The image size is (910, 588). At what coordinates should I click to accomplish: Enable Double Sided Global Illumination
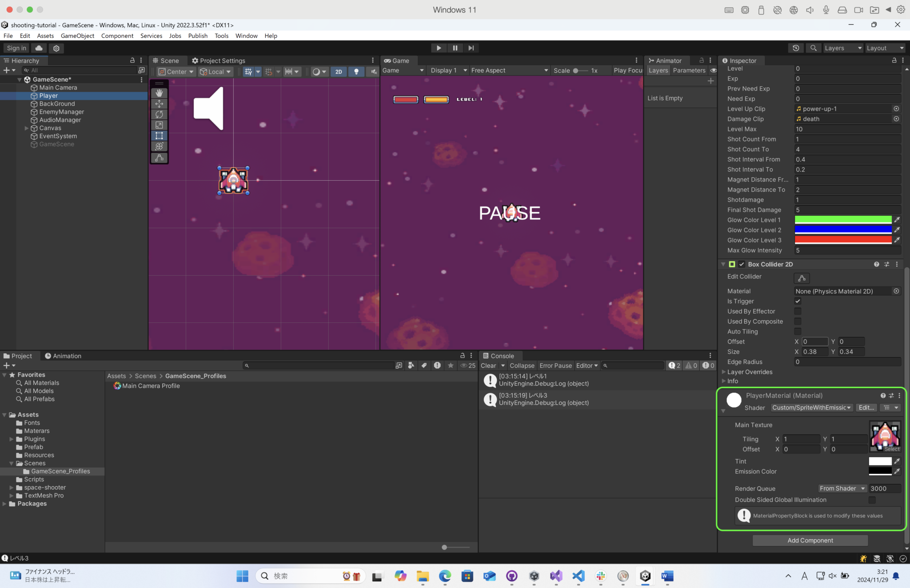[872, 500]
